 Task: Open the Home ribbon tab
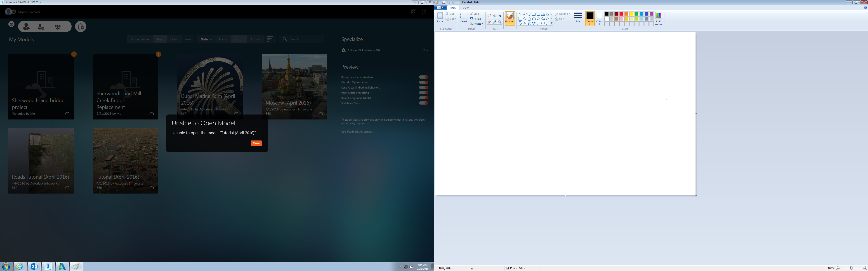(453, 8)
